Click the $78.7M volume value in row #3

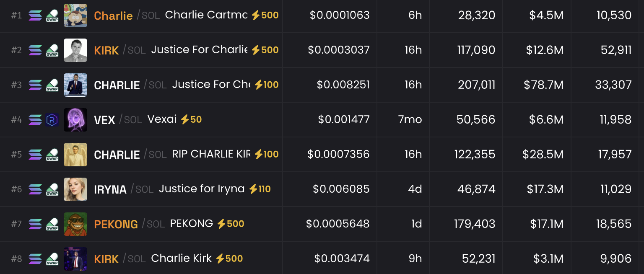[x=543, y=85]
